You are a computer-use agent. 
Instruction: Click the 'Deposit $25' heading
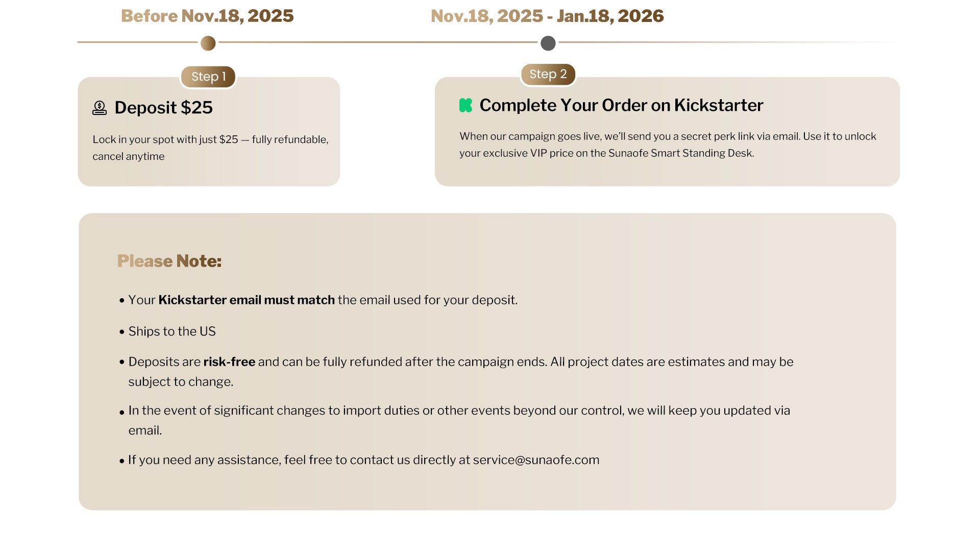pyautogui.click(x=163, y=108)
